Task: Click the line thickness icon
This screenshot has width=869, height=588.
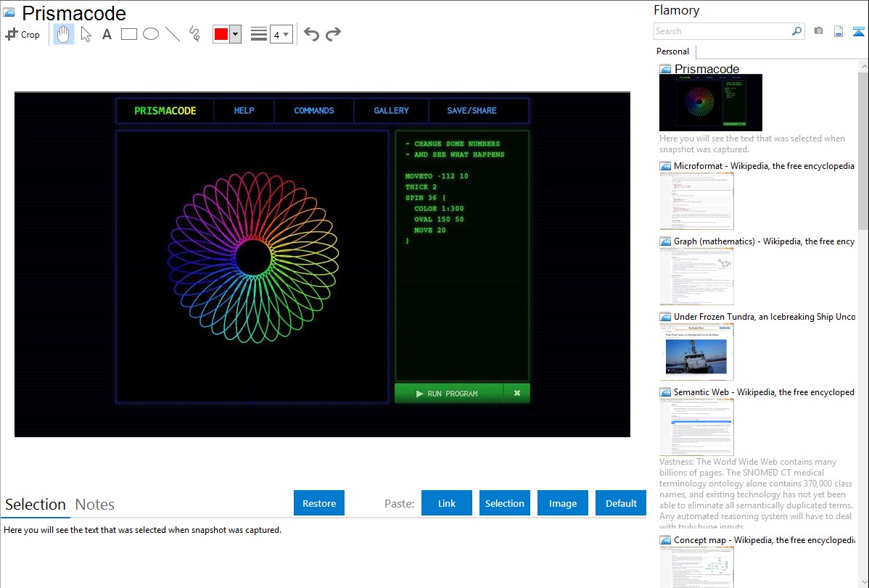Action: tap(259, 34)
